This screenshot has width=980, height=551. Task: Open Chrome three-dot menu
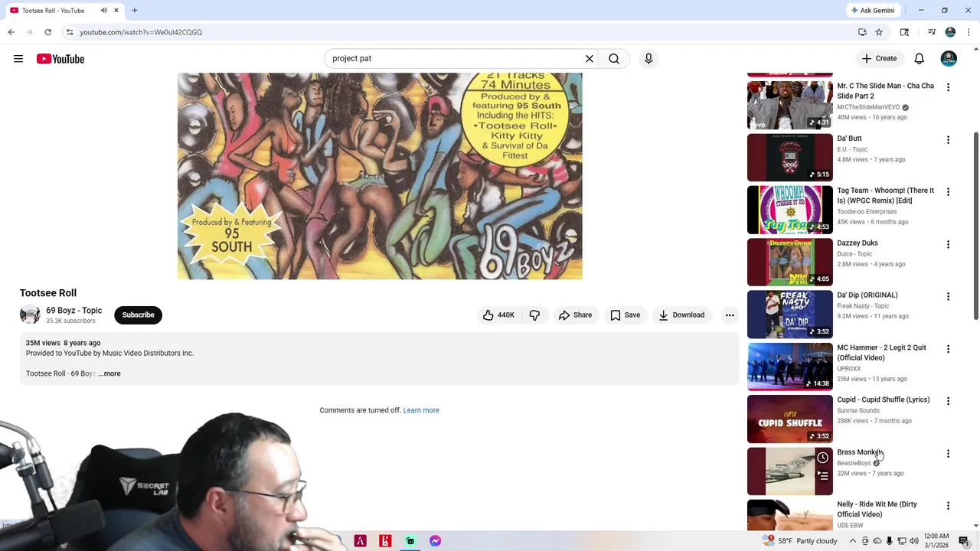969,32
